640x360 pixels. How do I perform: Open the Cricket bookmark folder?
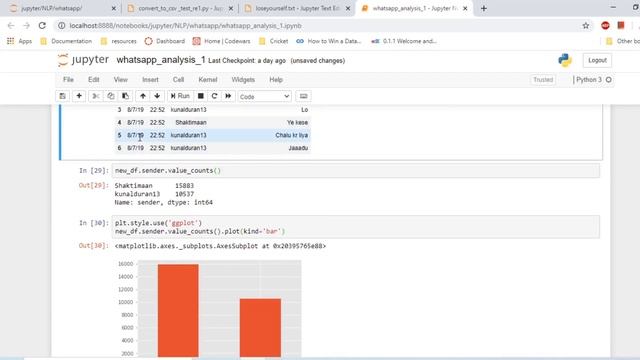click(273, 41)
